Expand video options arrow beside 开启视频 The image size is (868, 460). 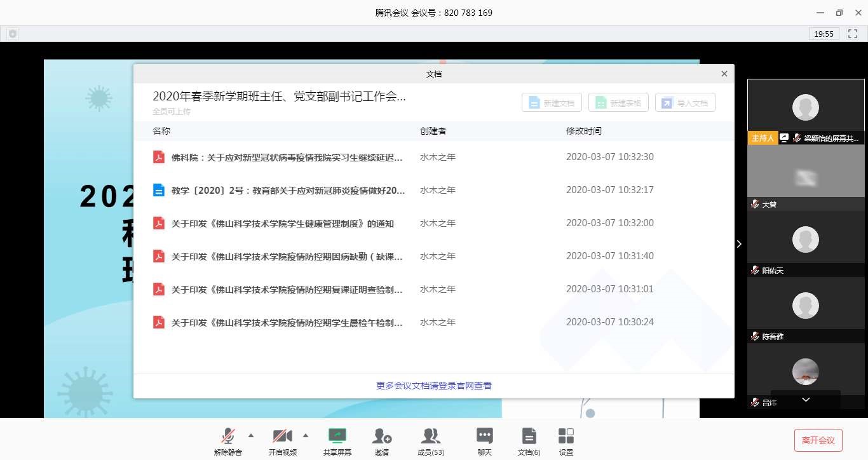pyautogui.click(x=306, y=435)
